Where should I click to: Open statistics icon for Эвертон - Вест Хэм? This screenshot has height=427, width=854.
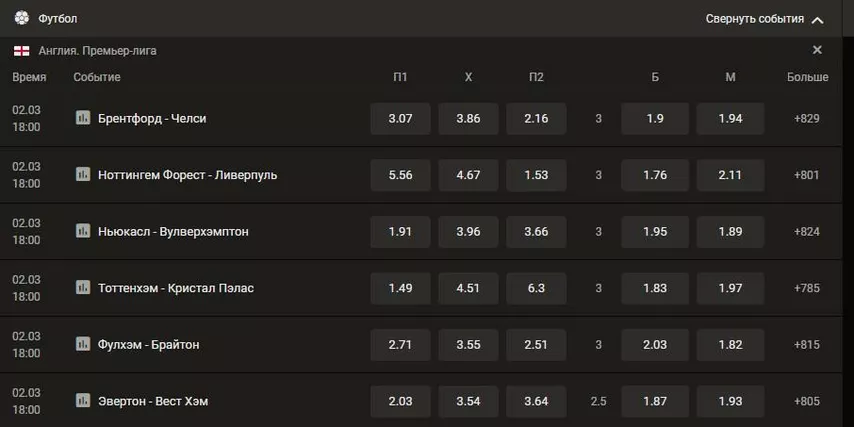(x=83, y=401)
